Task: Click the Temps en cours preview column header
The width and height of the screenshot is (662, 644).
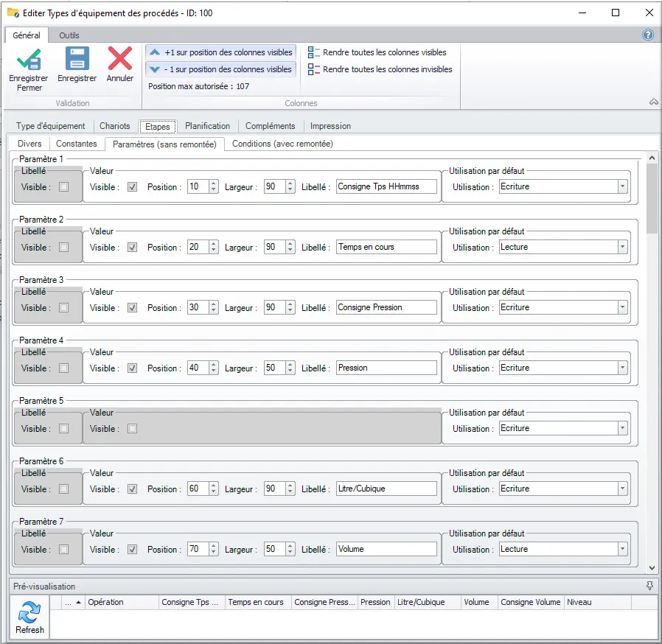Action: pos(258,602)
